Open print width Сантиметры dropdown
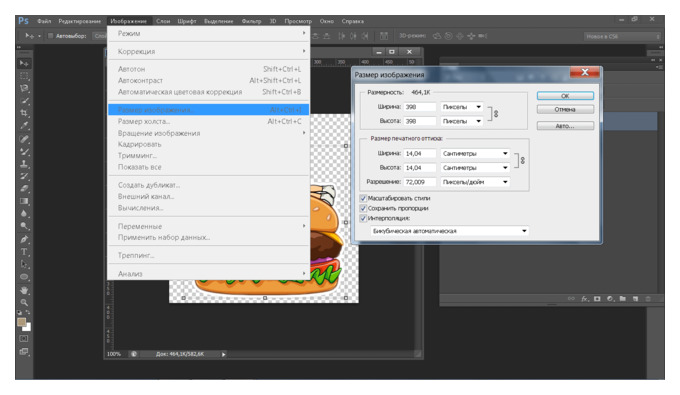The height and width of the screenshot is (395, 680). tap(475, 153)
